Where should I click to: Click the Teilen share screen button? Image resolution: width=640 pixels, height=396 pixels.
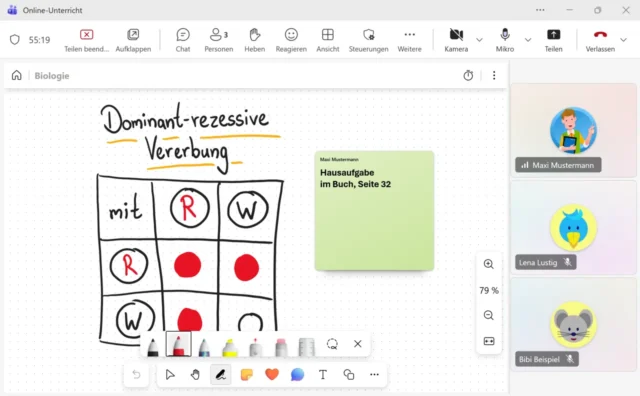click(553, 40)
